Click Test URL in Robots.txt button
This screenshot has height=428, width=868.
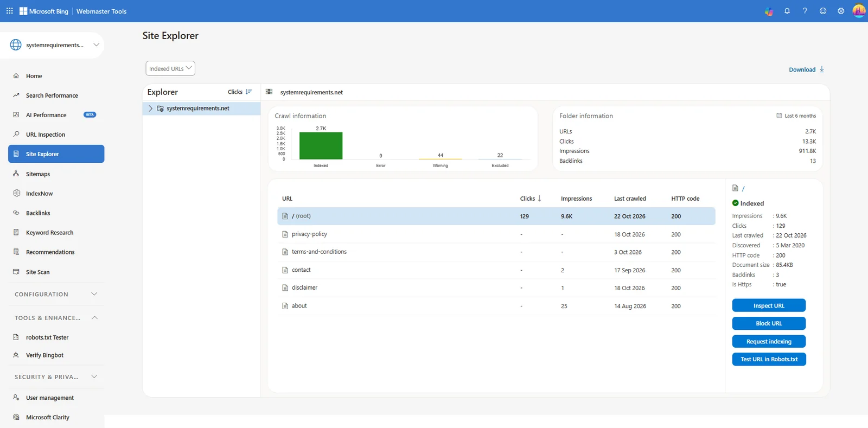pyautogui.click(x=769, y=359)
